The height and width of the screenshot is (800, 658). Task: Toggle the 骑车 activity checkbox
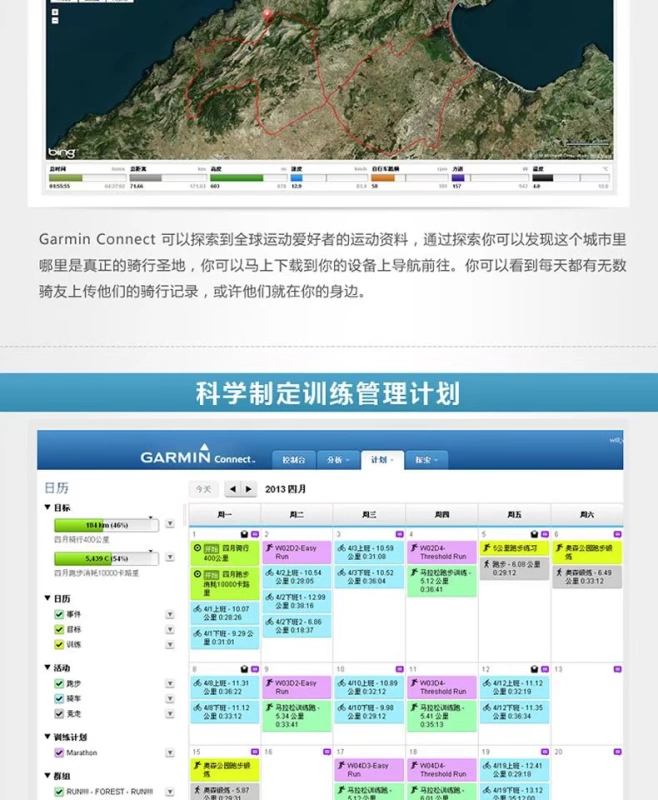point(59,698)
